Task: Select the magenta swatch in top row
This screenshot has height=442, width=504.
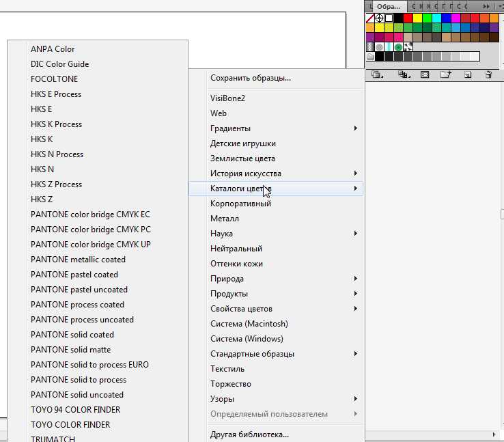Action: coord(456,18)
